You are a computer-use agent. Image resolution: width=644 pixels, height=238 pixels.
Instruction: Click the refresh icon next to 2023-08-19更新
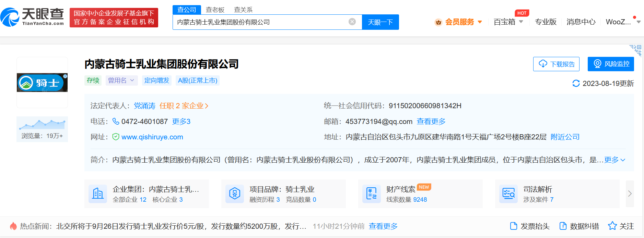576,83
